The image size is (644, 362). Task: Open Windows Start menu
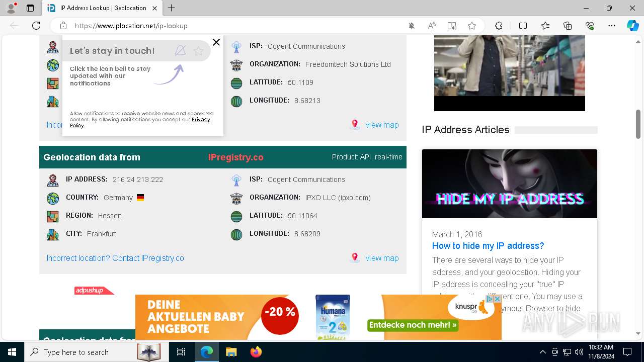[x=12, y=352]
